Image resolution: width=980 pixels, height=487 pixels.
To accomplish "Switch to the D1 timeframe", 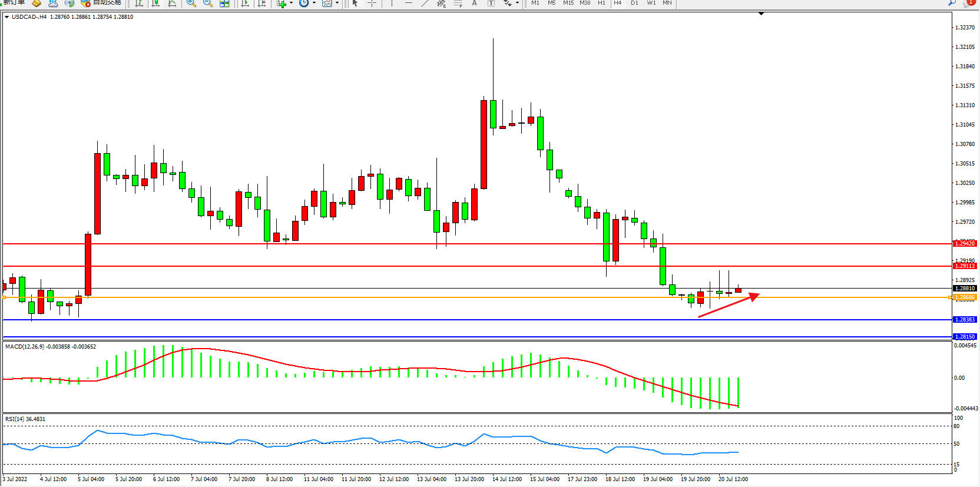I will [634, 3].
